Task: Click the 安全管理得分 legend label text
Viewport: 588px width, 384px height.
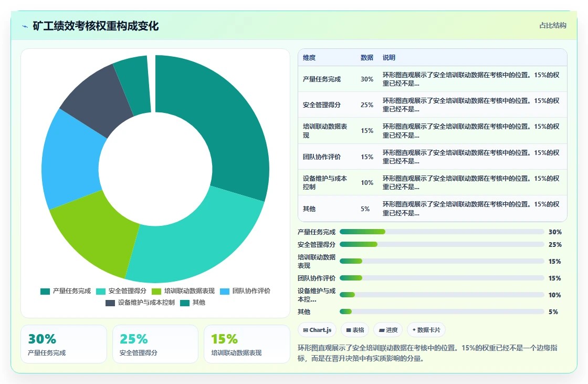Action: 128,291
